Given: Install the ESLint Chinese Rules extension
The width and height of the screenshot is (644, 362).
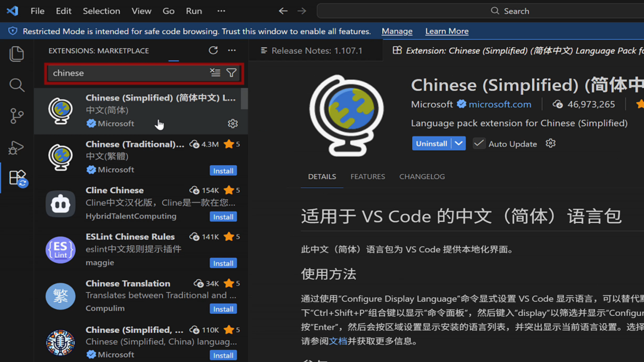Looking at the screenshot, I should click(223, 263).
